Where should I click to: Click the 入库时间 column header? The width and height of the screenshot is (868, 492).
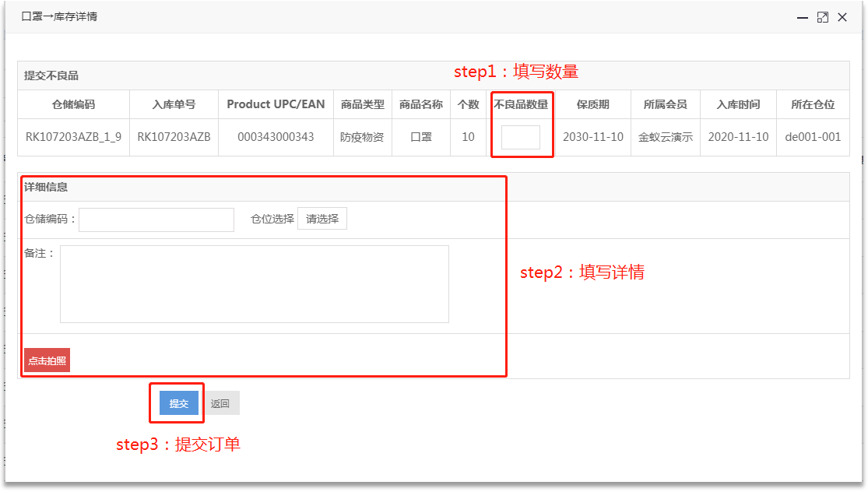click(x=738, y=104)
